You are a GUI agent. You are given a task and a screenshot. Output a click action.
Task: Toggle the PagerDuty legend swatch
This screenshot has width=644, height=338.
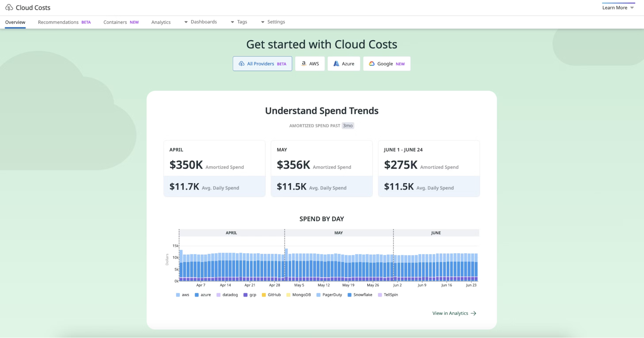coord(318,295)
